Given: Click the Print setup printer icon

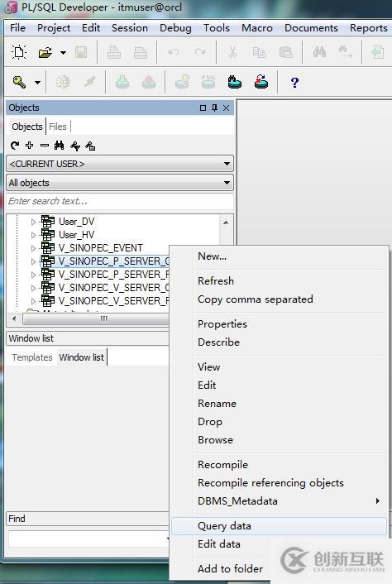Looking at the screenshot, I should (x=141, y=52).
